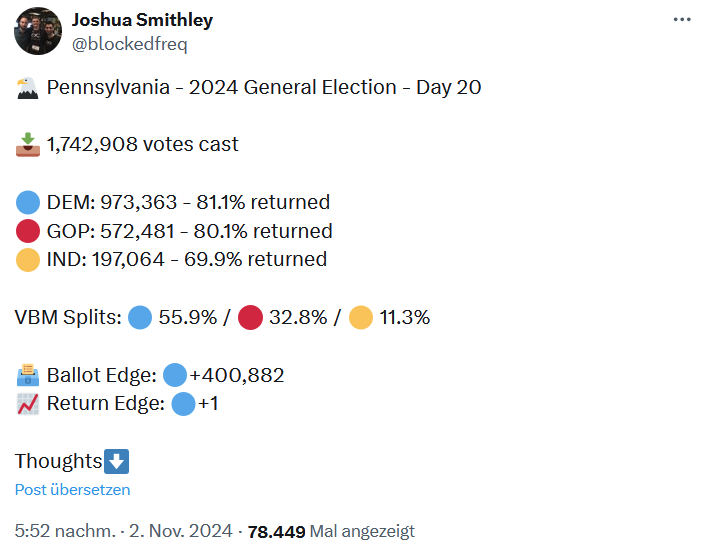The height and width of the screenshot is (548, 713).
Task: Select the ballot box icon beside Ballot Edge
Action: pyautogui.click(x=28, y=375)
